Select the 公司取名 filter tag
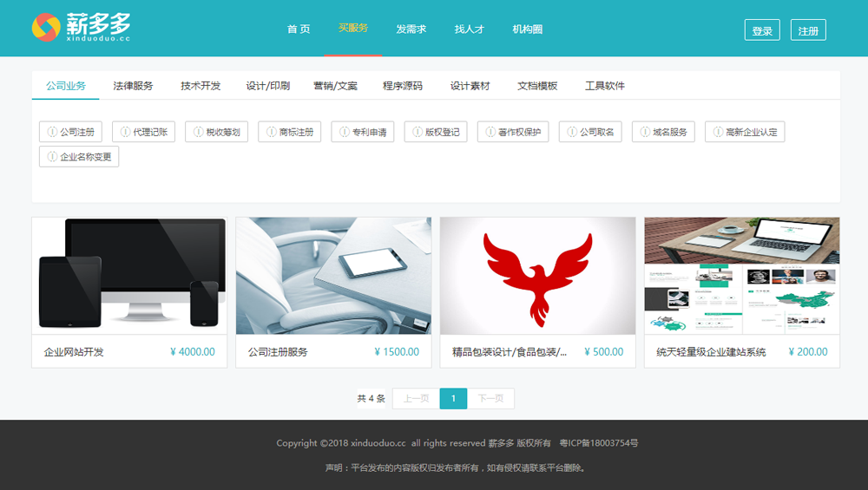 click(590, 132)
